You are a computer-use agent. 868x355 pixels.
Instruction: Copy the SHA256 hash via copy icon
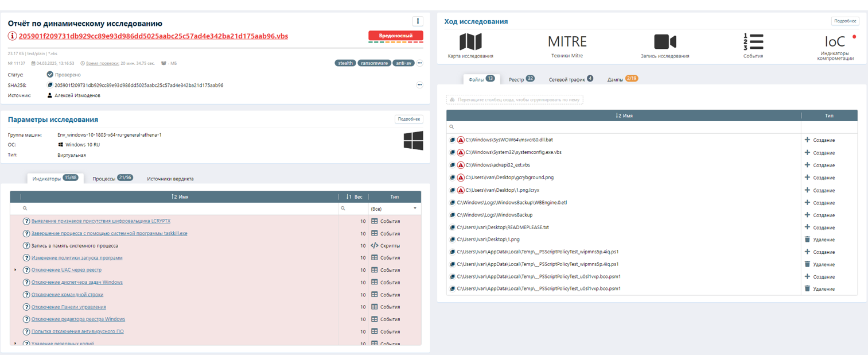coord(50,85)
